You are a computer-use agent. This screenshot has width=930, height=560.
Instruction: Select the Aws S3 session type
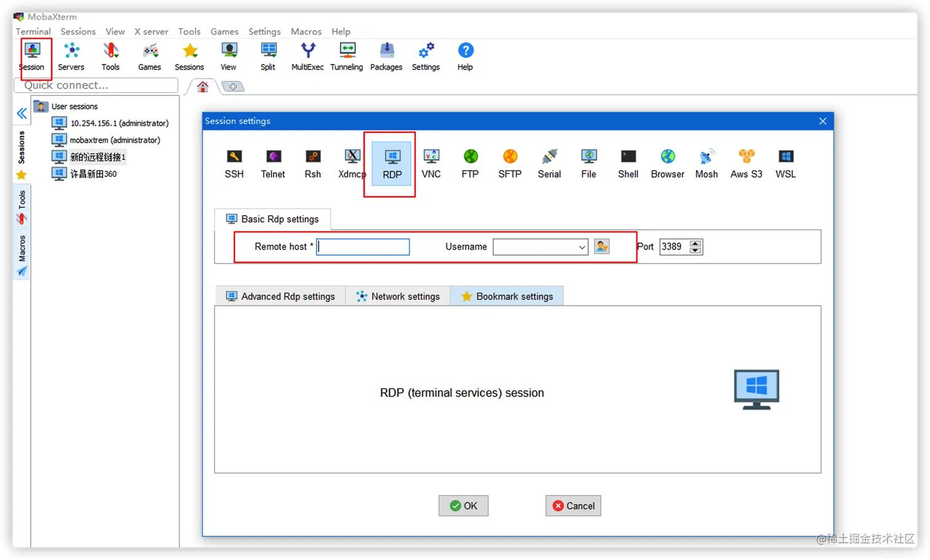(x=746, y=164)
